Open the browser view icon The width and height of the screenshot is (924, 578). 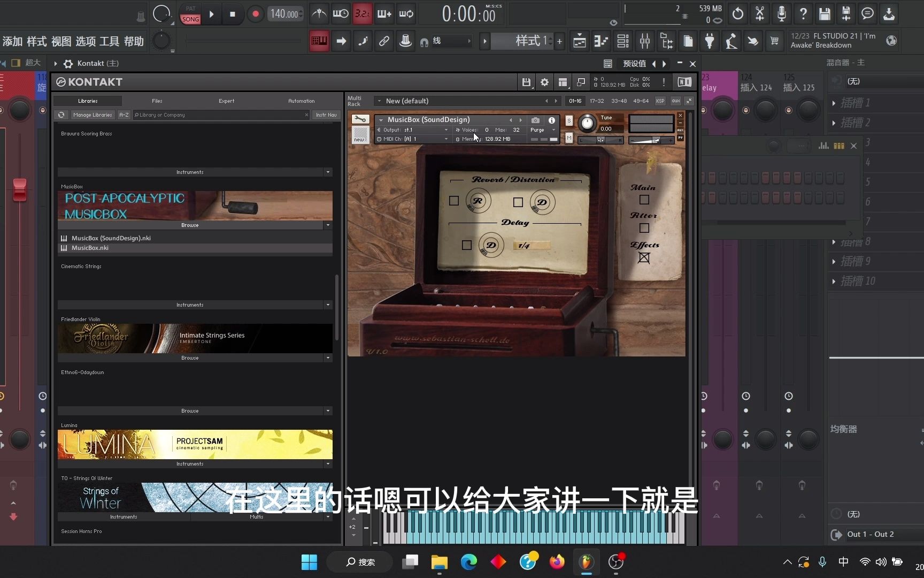pos(667,41)
